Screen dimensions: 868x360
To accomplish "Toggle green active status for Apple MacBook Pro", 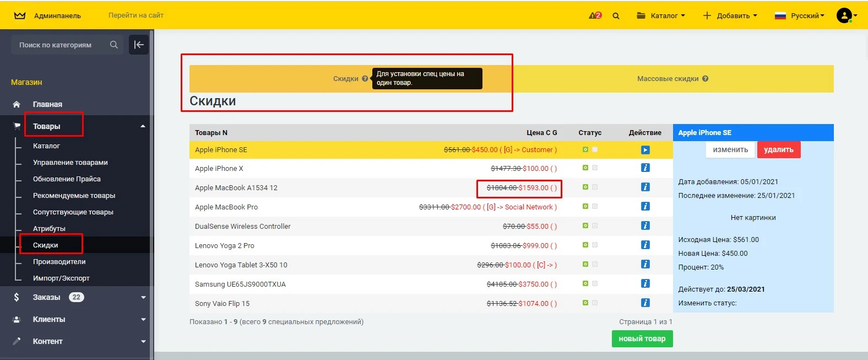I will 585,206.
